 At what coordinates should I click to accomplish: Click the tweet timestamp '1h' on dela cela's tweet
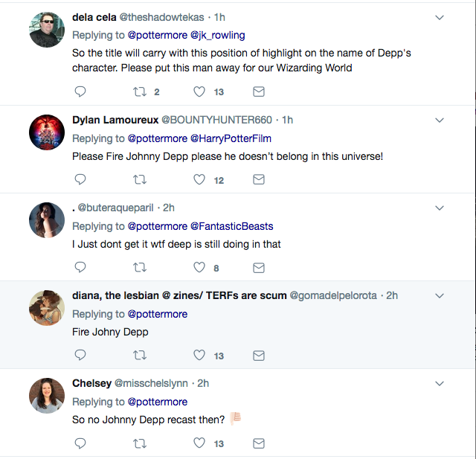[221, 17]
